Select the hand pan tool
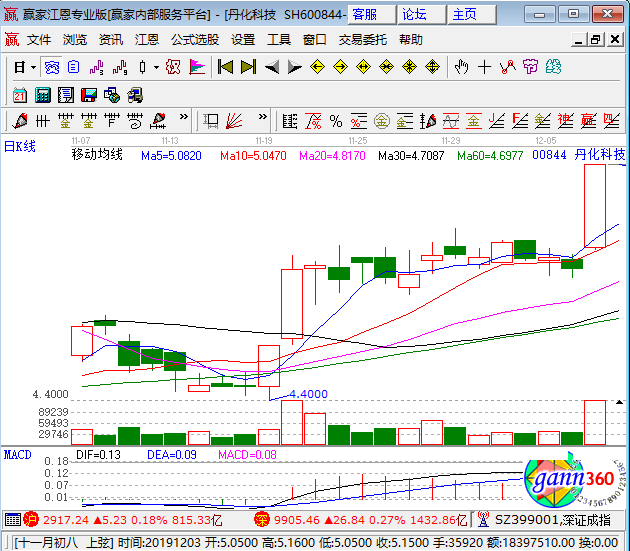 [x=461, y=67]
